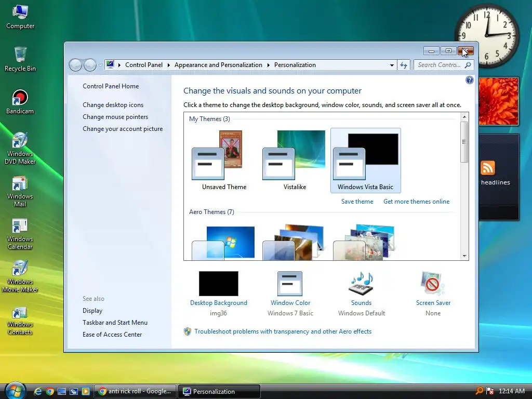Switch to Chrome anti rick roll taskbar button
The height and width of the screenshot is (399, 532).
135,391
